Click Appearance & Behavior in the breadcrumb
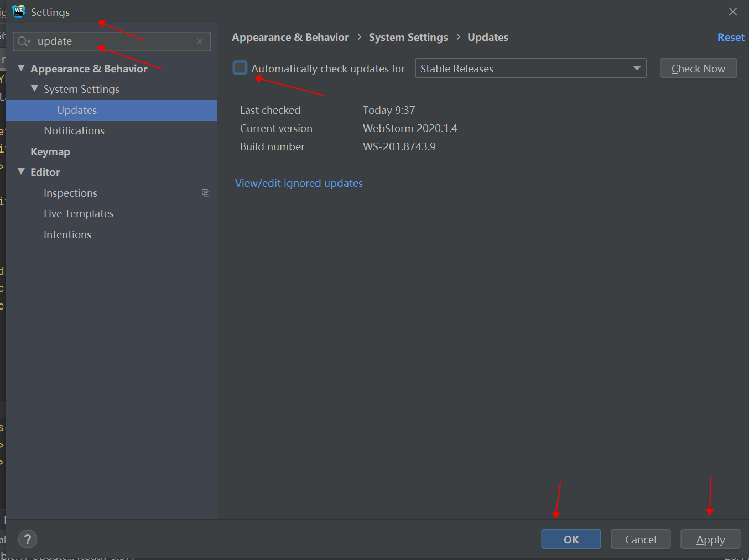The height and width of the screenshot is (560, 749). tap(290, 37)
